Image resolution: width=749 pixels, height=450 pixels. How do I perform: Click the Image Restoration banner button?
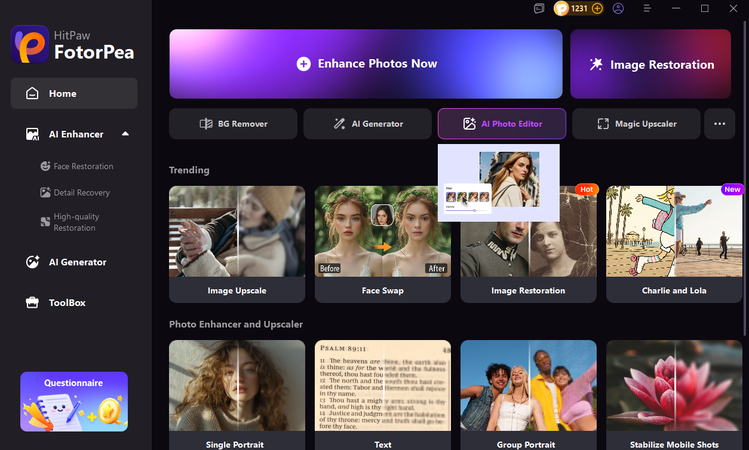(x=651, y=64)
